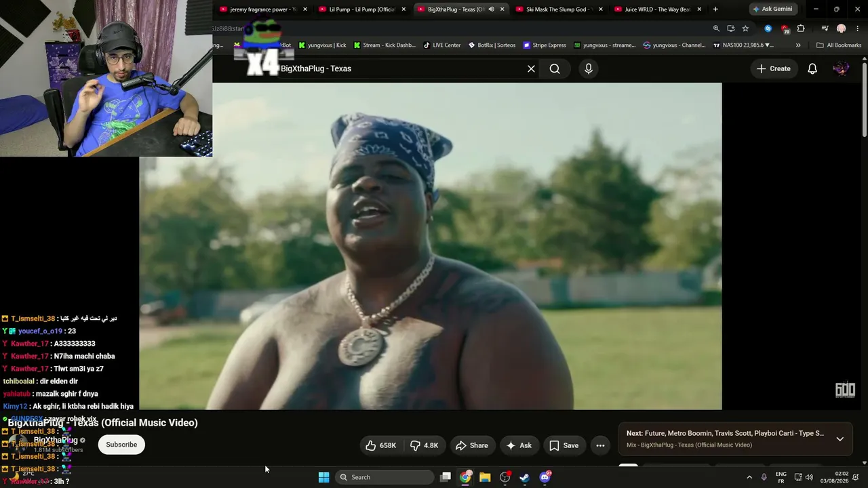Click the Chrome icon on the taskbar
This screenshot has width=868, height=488.
point(465,477)
